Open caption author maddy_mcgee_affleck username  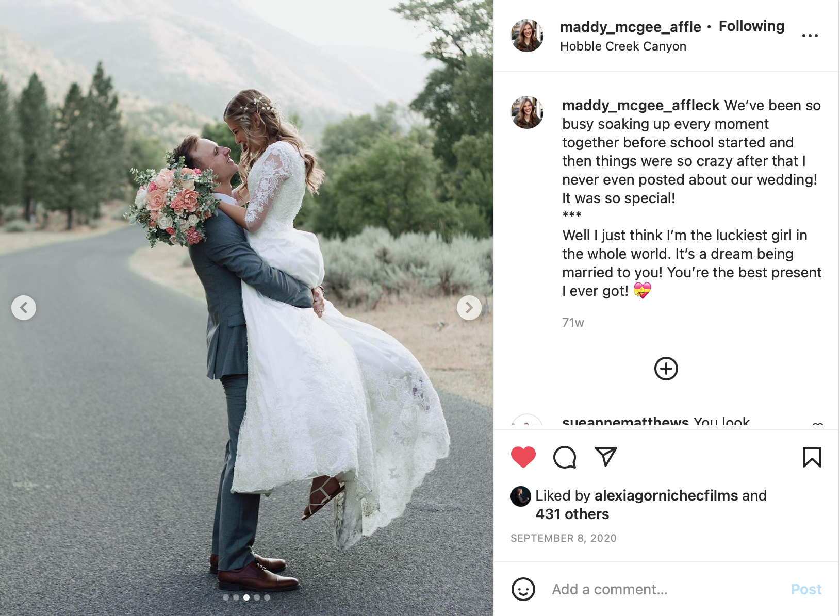640,105
